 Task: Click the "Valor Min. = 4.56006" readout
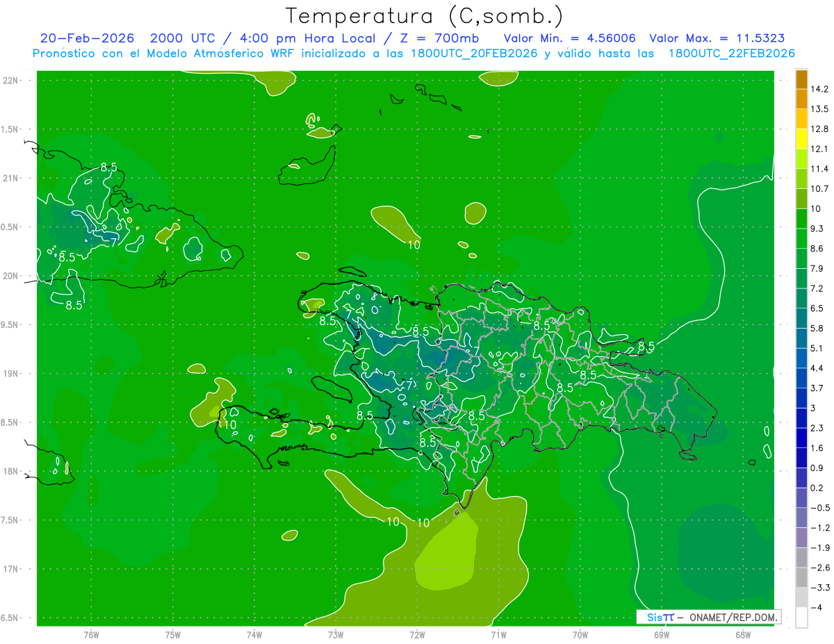click(x=569, y=38)
